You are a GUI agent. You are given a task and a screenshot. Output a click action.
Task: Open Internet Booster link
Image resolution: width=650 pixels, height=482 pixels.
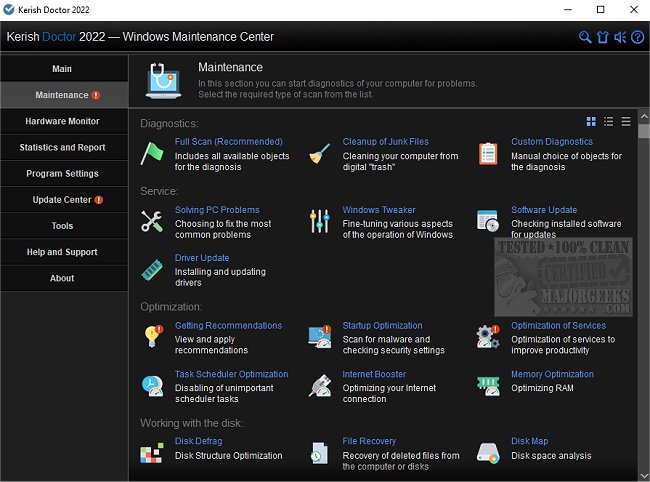(374, 374)
